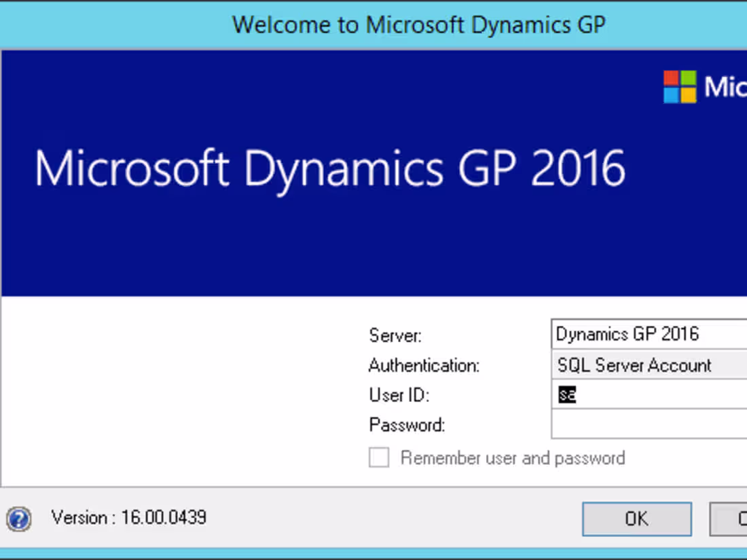Click the Password input field
This screenshot has width=747, height=560.
(x=649, y=424)
